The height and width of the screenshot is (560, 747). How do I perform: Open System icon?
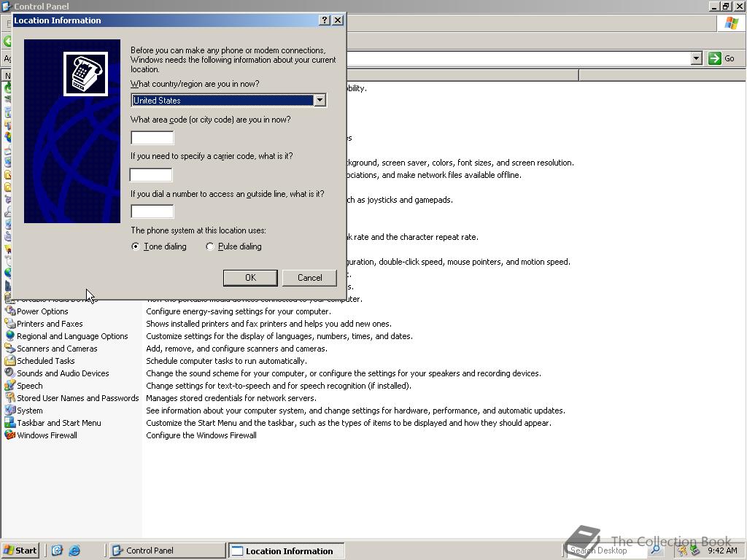pyautogui.click(x=10, y=410)
